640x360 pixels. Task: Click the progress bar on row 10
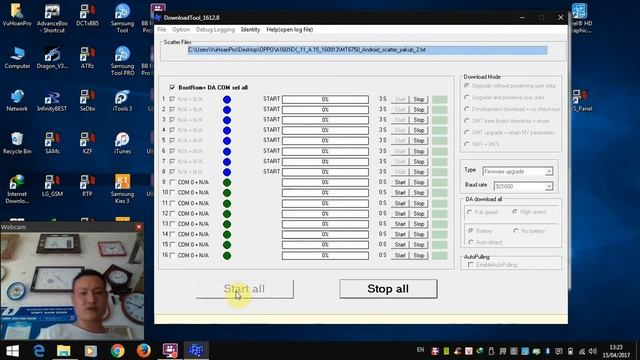pyautogui.click(x=325, y=193)
